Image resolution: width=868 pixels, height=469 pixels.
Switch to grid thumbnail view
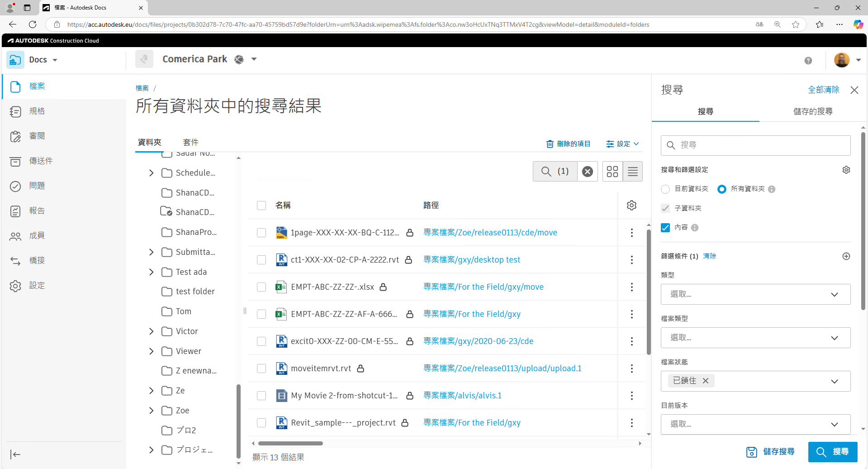tap(612, 172)
